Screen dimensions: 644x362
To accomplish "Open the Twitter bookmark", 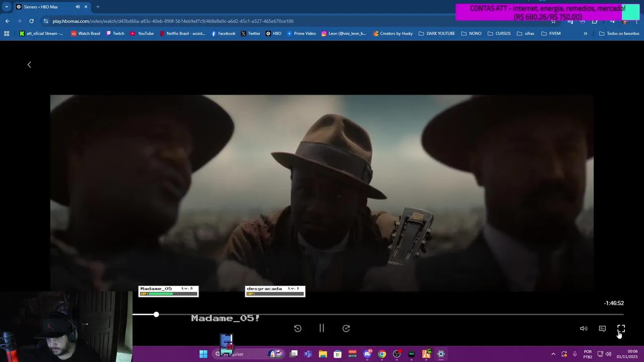I will [251, 34].
